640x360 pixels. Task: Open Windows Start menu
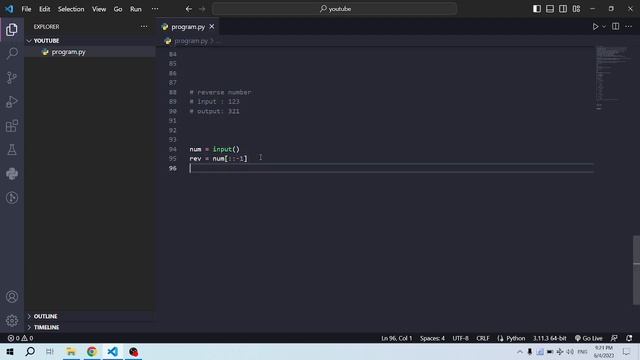10,351
